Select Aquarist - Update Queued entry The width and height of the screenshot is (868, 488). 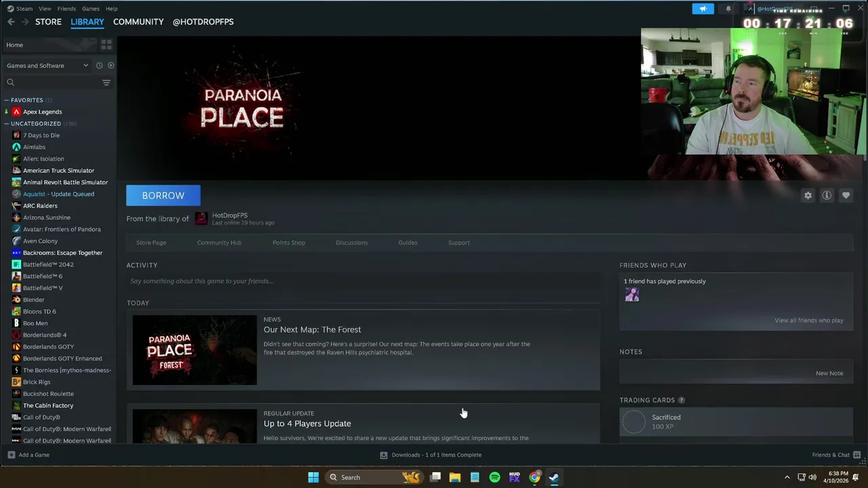coord(58,194)
